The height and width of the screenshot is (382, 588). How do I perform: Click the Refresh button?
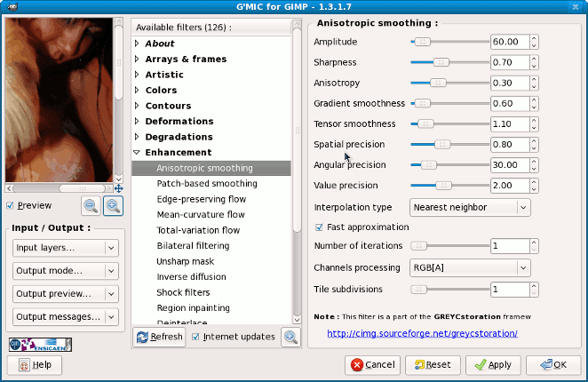(159, 337)
